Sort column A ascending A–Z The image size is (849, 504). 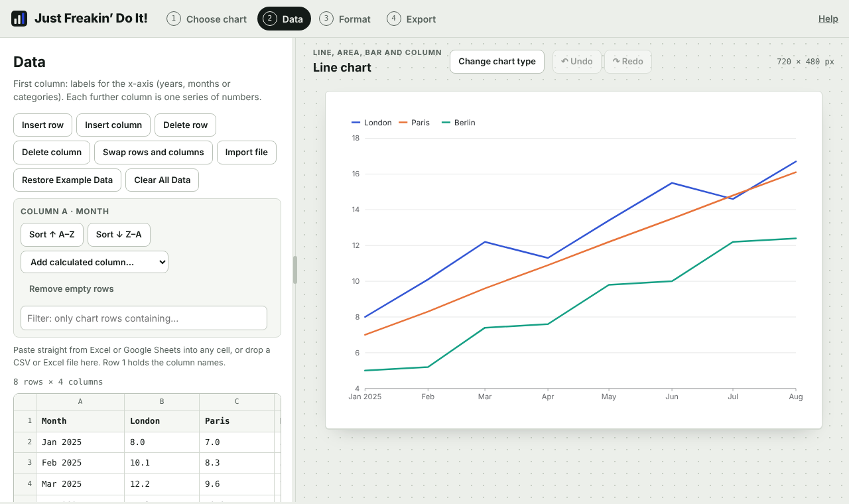[52, 234]
